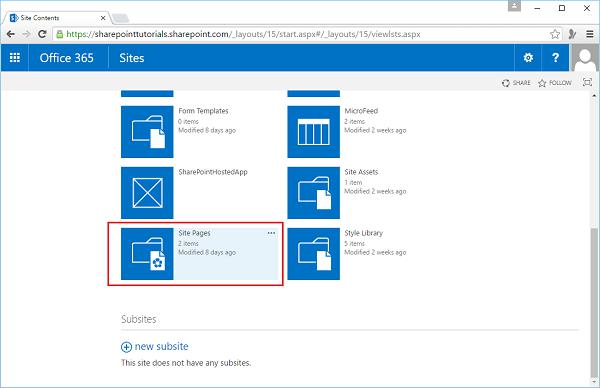The image size is (600, 388).
Task: Toggle focus on content mode icon
Action: click(x=587, y=82)
